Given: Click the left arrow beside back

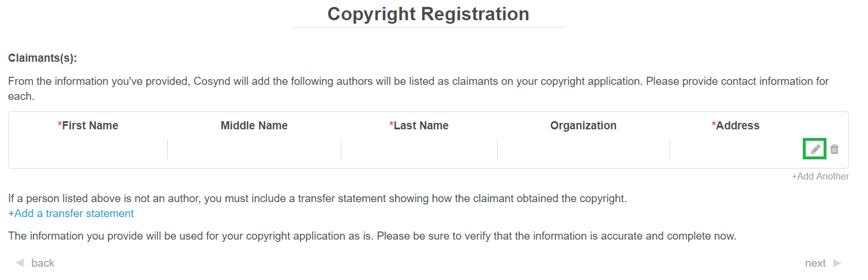Looking at the screenshot, I should [x=20, y=263].
